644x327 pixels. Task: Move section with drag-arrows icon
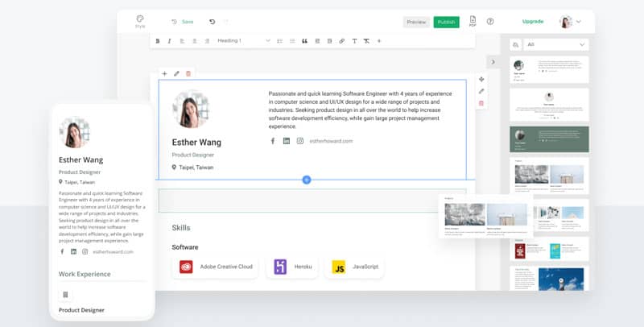pyautogui.click(x=481, y=79)
